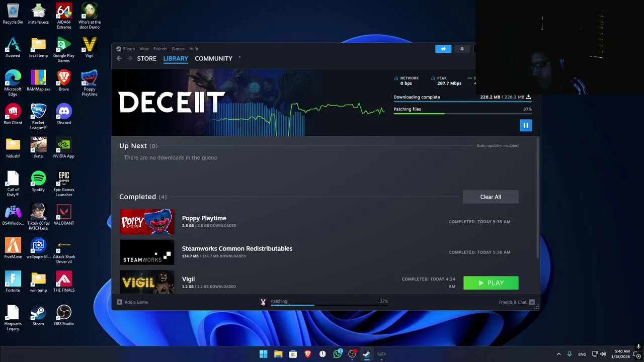
Task: Open WhatsApp from the taskbar
Action: [x=338, y=354]
